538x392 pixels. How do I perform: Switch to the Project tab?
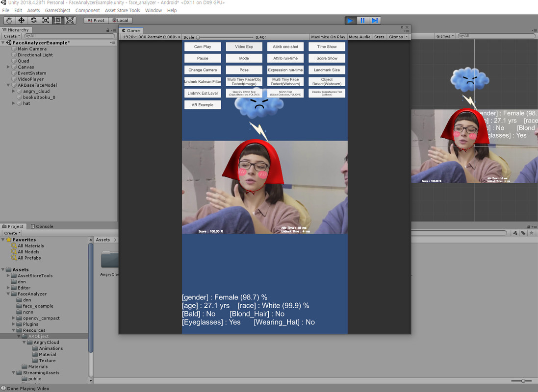coord(13,226)
